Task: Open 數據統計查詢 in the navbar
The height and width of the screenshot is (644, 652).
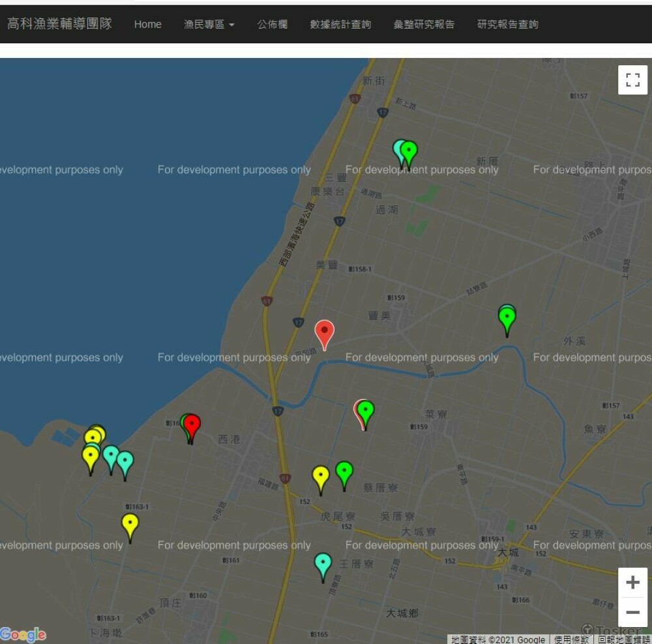Action: tap(340, 24)
